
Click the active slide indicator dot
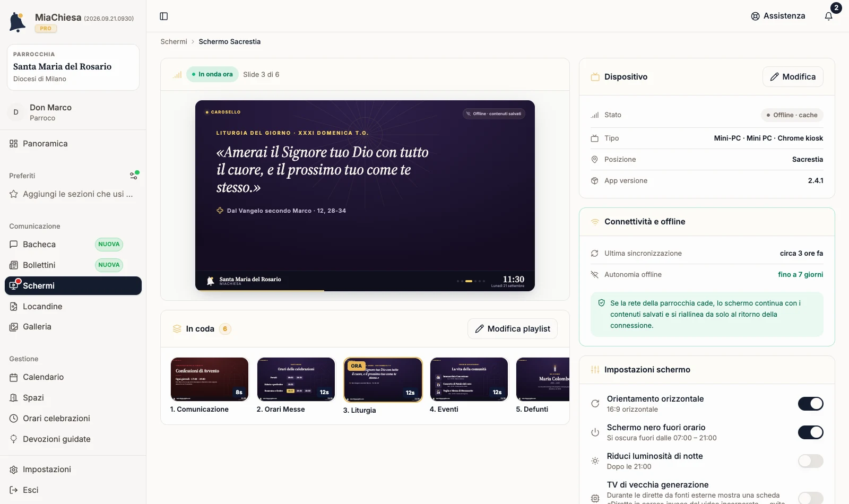(x=469, y=281)
